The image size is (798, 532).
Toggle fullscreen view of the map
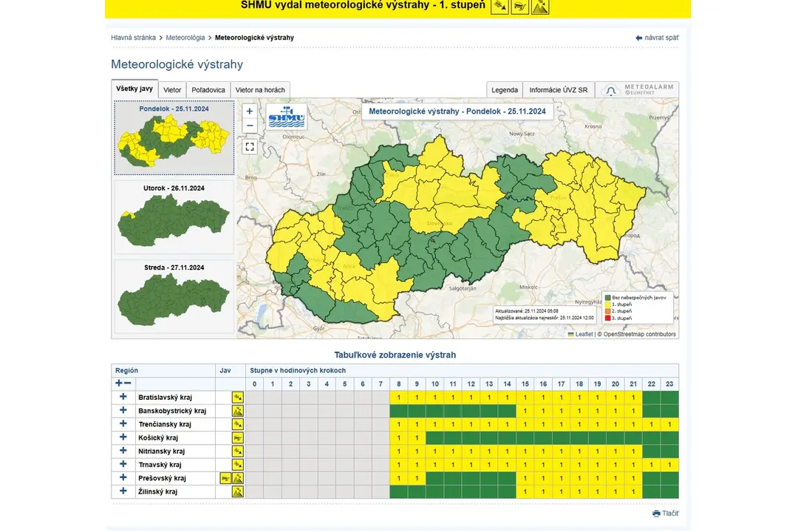pyautogui.click(x=250, y=147)
